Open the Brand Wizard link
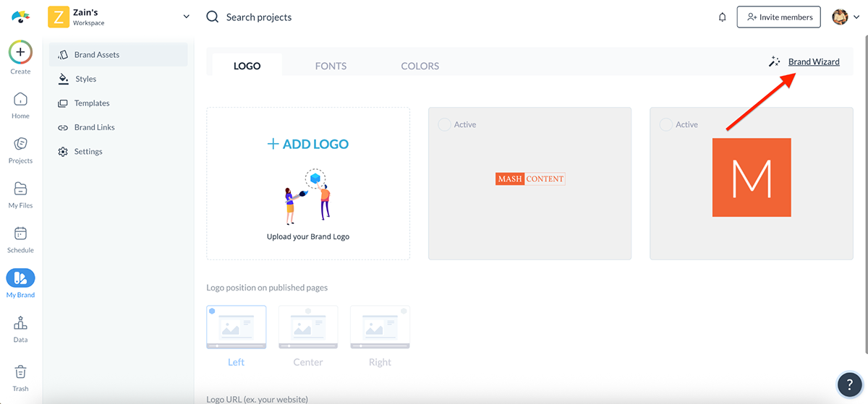Image resolution: width=868 pixels, height=404 pixels. (x=814, y=62)
